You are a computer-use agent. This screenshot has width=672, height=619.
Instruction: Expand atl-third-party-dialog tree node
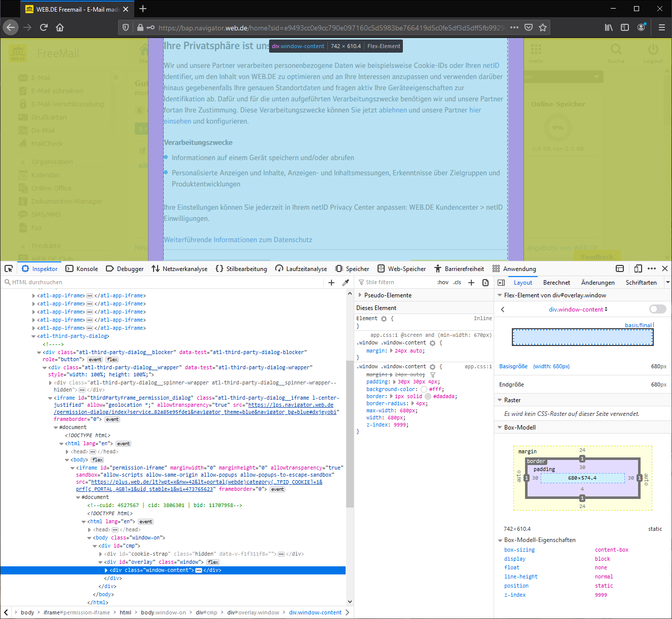coord(33,336)
